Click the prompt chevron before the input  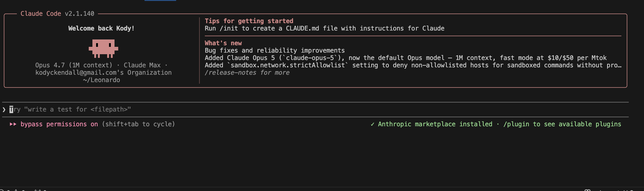pyautogui.click(x=4, y=109)
